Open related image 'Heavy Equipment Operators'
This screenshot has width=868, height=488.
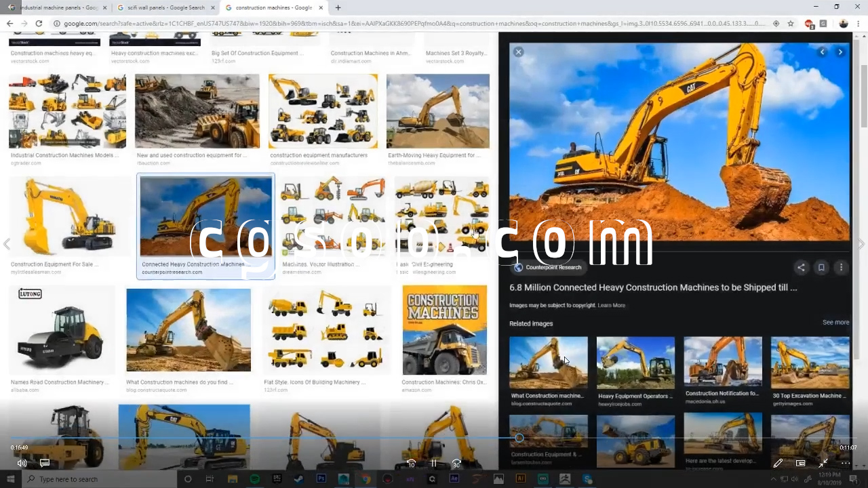pos(635,363)
